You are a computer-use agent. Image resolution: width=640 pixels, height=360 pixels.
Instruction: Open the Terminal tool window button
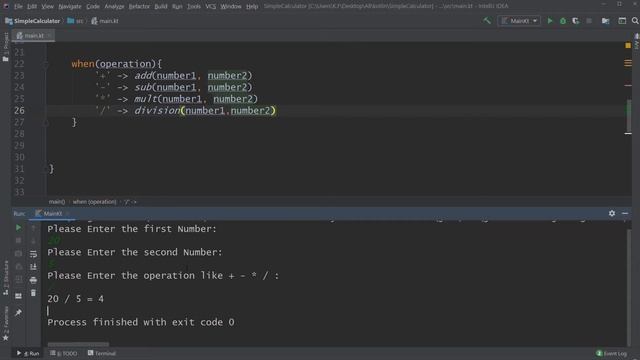[x=102, y=353]
